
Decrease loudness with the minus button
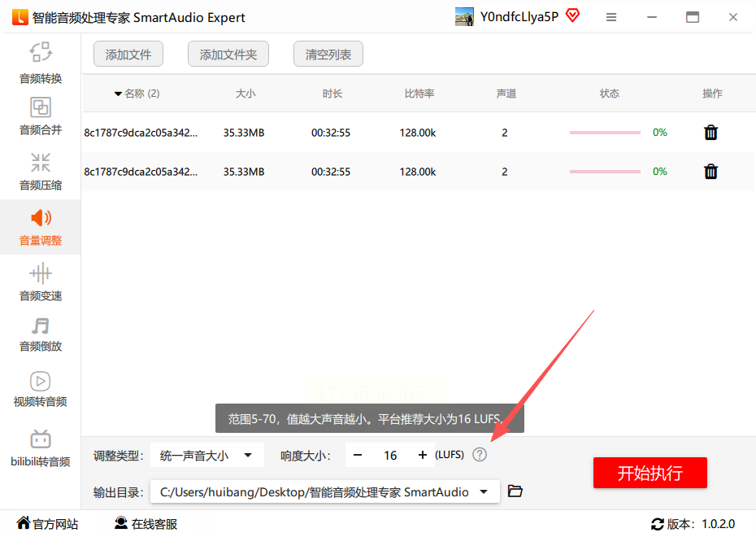click(357, 455)
